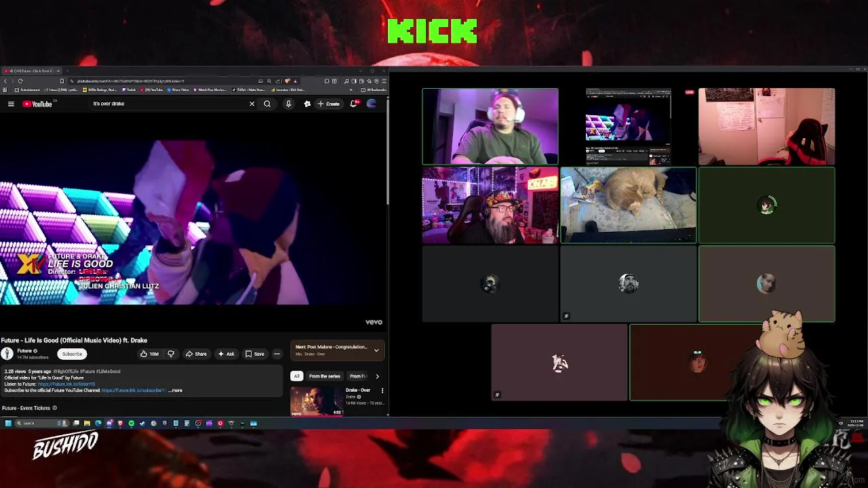Switch to the Future - Life Is Good tab
The height and width of the screenshot is (488, 868).
[x=31, y=70]
